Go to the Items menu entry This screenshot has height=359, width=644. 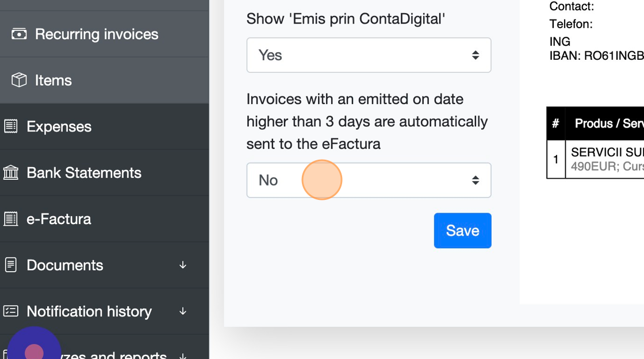[53, 80]
